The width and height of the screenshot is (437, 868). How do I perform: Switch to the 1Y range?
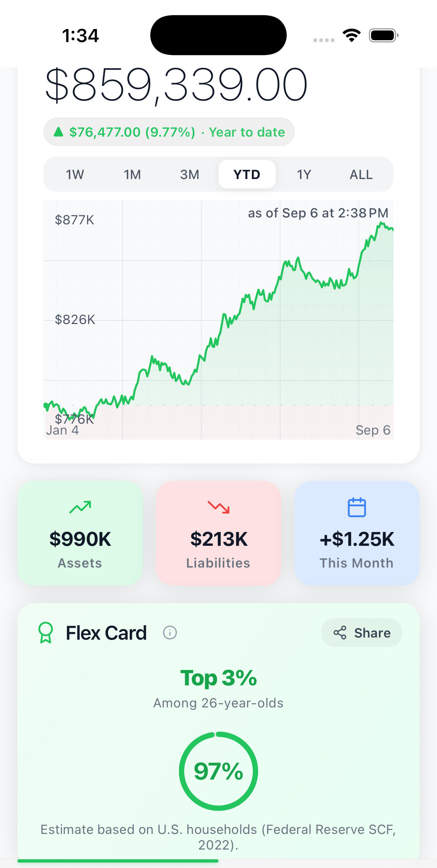[304, 174]
